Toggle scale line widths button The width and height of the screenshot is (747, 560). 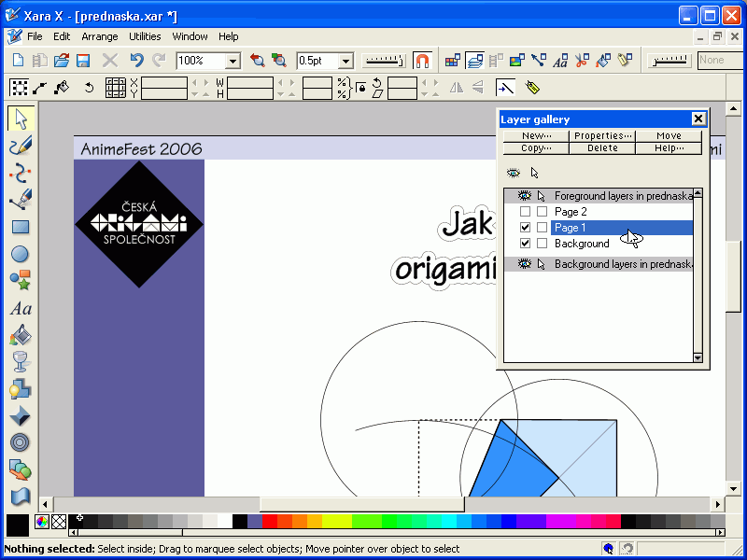(505, 88)
